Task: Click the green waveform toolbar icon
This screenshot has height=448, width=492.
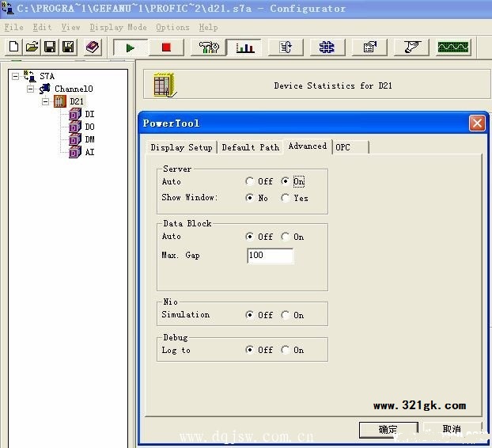Action: click(x=452, y=47)
